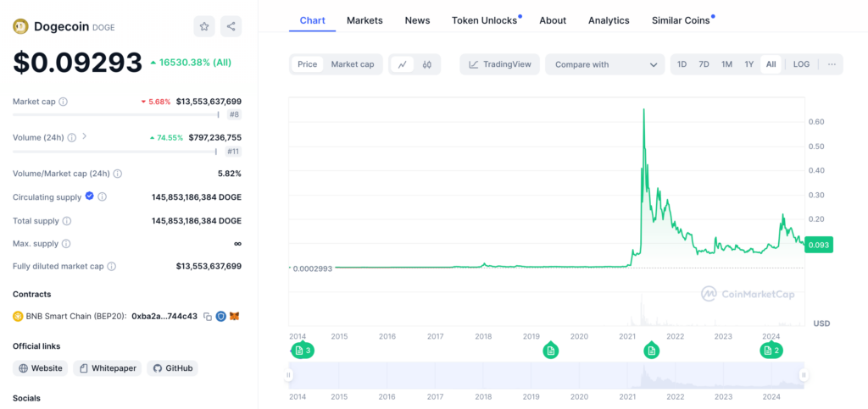Screen dimensions: 868x409
Task: Open the Analytics tab
Action: (x=609, y=20)
